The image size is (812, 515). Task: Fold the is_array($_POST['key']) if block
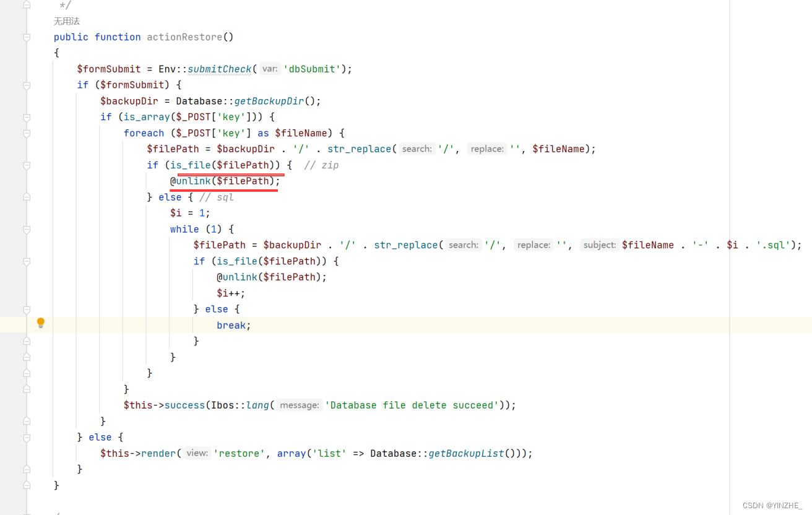27,118
